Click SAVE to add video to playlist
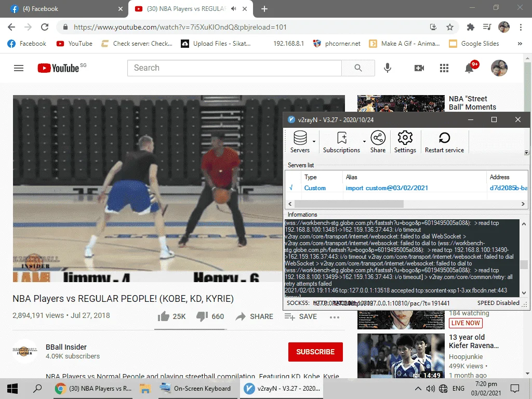This screenshot has width=532, height=399. tap(301, 316)
